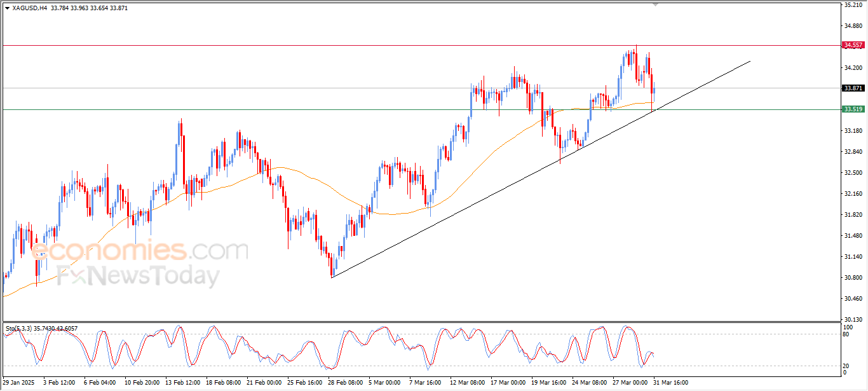Screen dimensions: 868x391
Task: Click the 31.820 price axis value
Action: click(x=853, y=215)
